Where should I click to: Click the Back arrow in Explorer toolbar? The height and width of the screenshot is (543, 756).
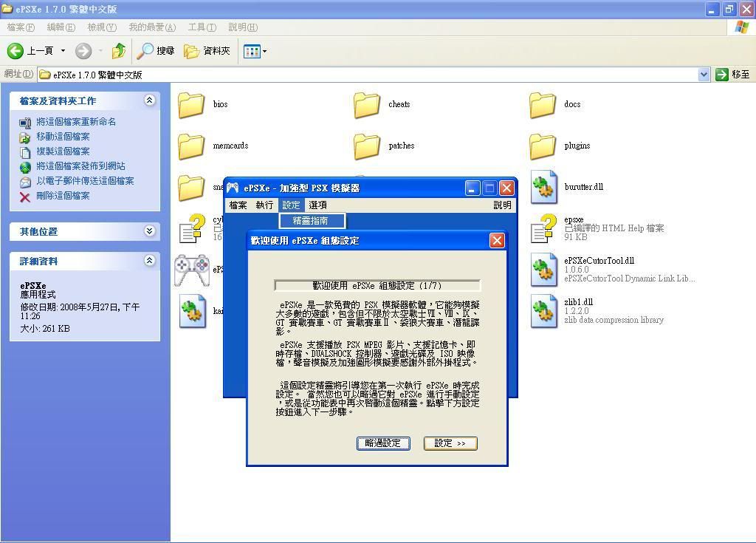[x=16, y=51]
